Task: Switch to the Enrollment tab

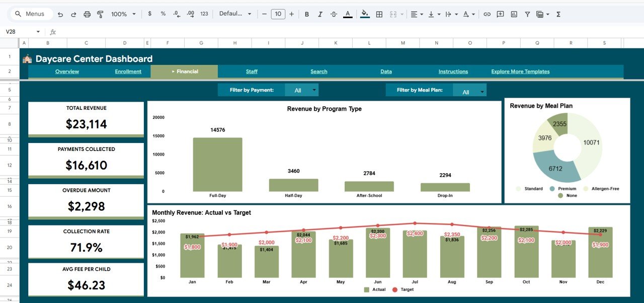Action: tap(128, 71)
